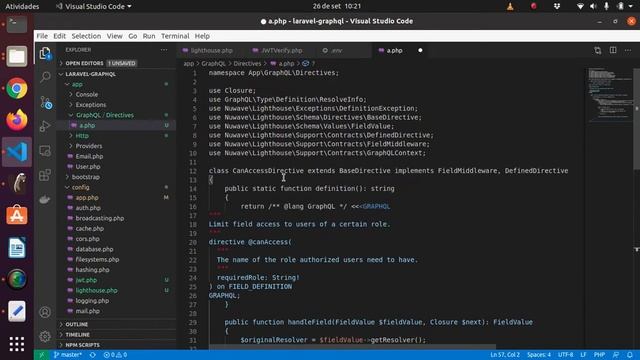The height and width of the screenshot is (360, 640).
Task: Click the code minimap preview
Action: point(610,95)
